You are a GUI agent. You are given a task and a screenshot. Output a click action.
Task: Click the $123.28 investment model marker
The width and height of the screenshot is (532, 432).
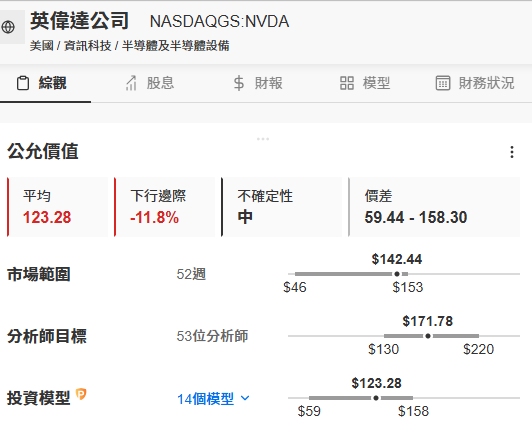[376, 398]
